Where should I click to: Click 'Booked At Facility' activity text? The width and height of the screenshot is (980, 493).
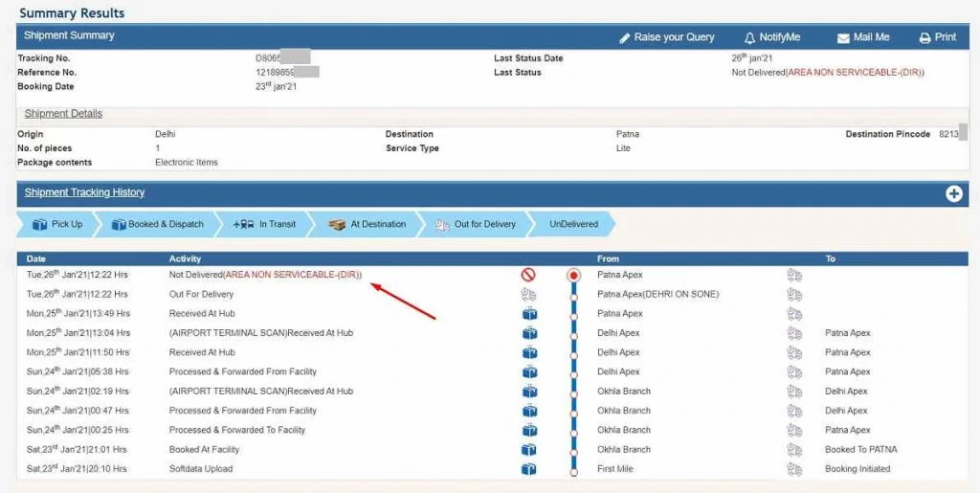205,449
